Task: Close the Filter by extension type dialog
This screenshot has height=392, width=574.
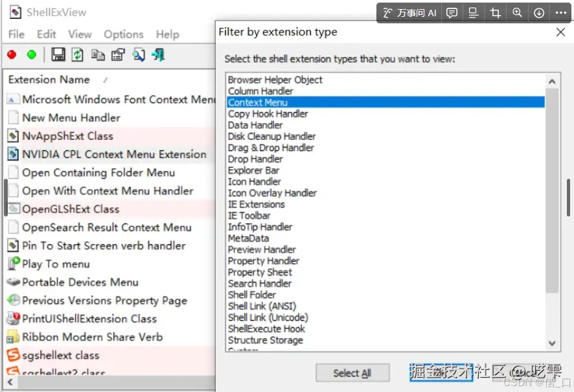Action: 560,32
